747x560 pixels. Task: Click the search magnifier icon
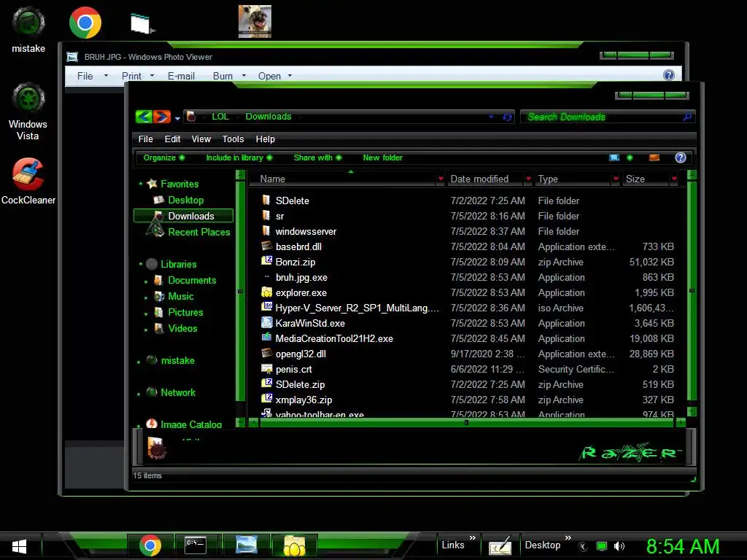[687, 117]
